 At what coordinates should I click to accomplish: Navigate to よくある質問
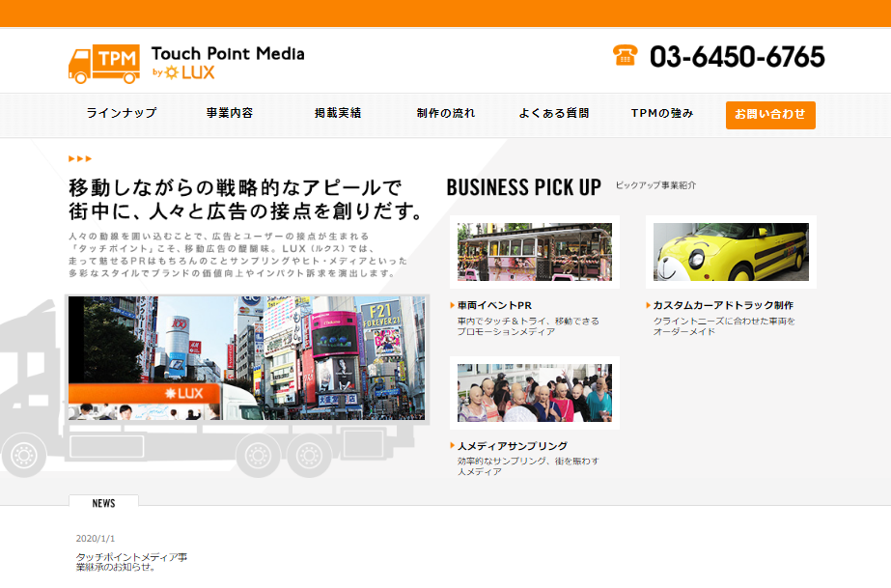pos(553,113)
